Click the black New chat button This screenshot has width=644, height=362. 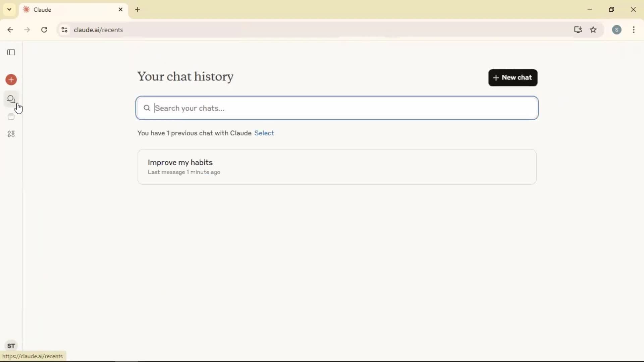point(513,78)
